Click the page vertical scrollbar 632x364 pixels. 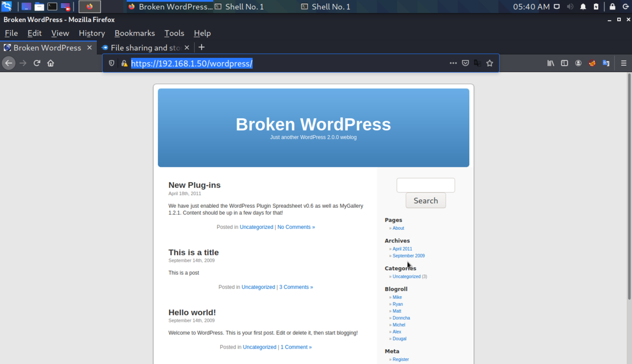[628, 187]
